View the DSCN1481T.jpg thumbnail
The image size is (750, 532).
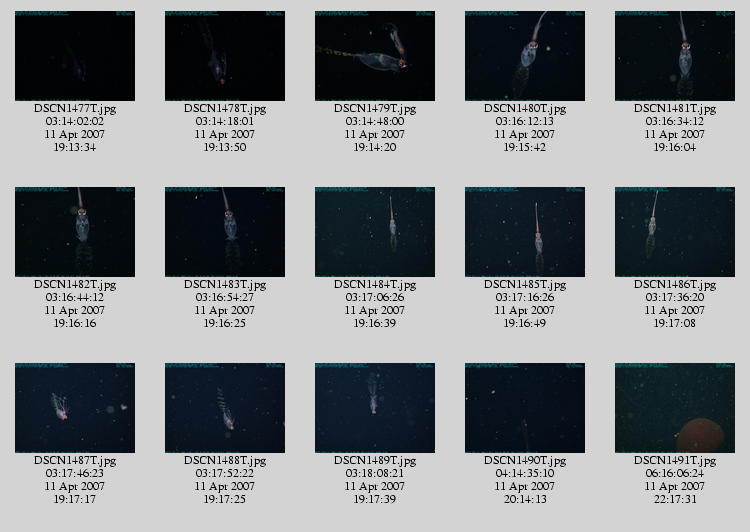(x=675, y=56)
